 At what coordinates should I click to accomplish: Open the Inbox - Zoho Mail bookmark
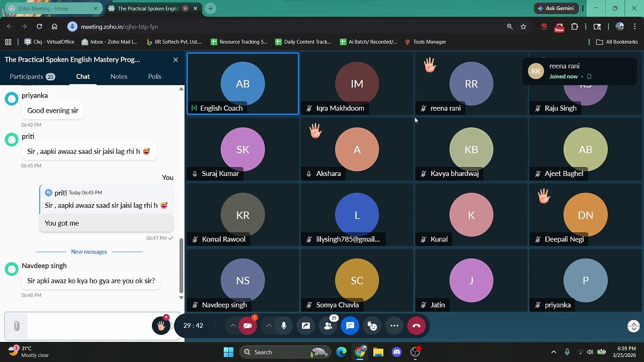coord(109,42)
